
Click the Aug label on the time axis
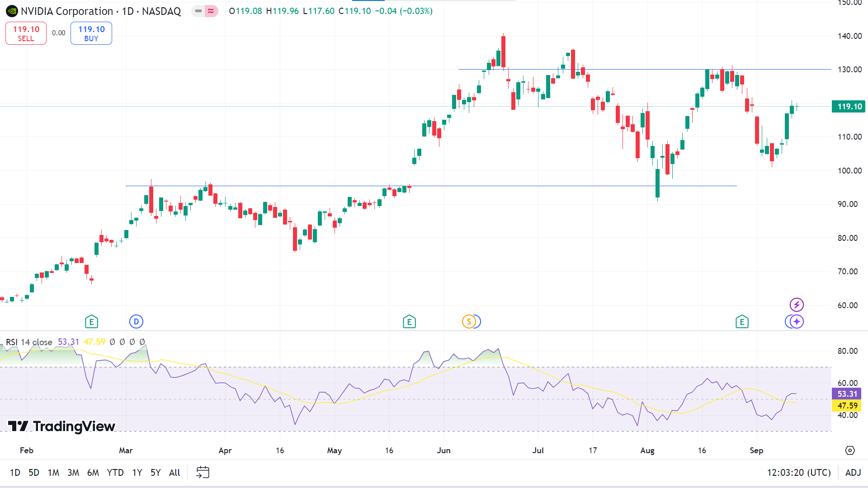tap(647, 450)
